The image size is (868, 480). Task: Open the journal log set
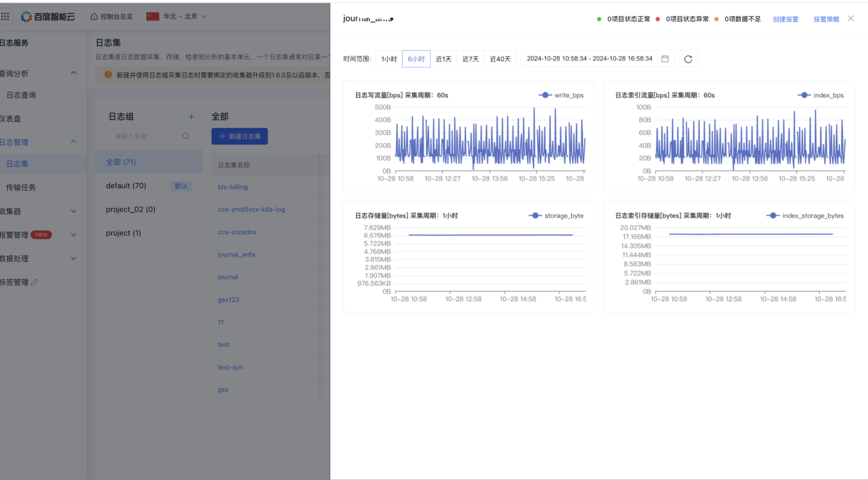pos(228,277)
